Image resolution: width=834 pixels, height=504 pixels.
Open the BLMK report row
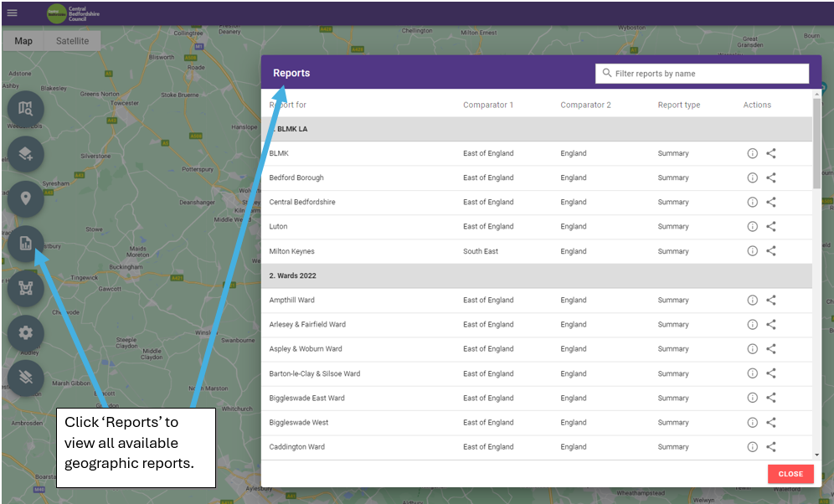(x=537, y=153)
